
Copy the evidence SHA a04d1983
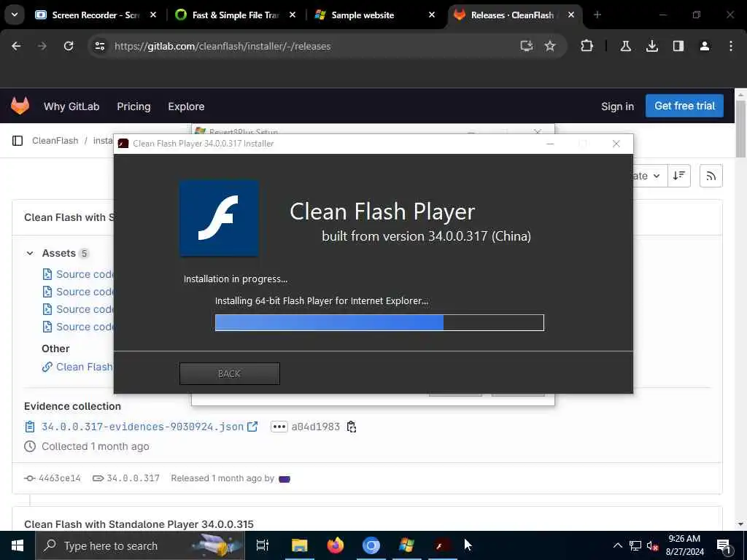[x=352, y=427]
